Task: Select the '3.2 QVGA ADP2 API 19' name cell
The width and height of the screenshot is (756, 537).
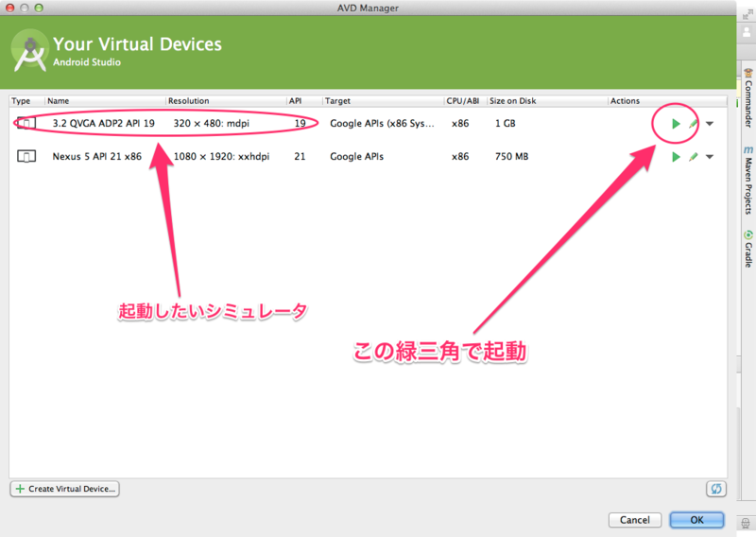Action: click(x=104, y=123)
